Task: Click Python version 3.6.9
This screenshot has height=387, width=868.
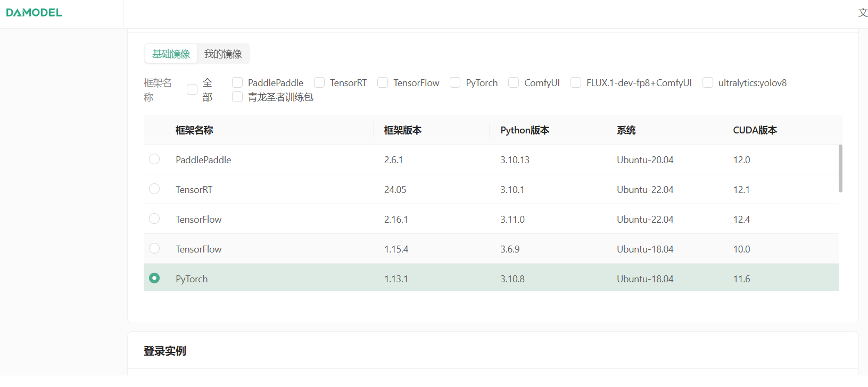Action: point(510,249)
